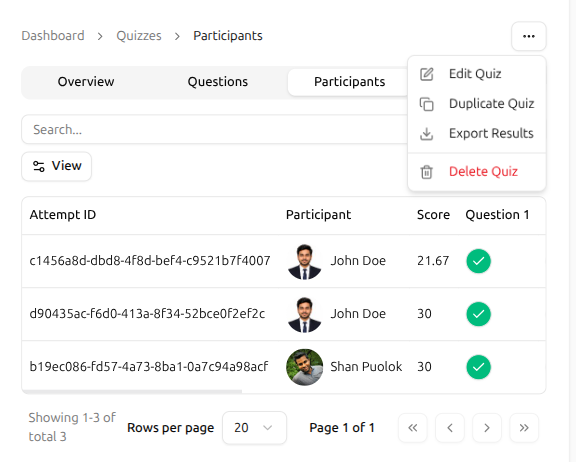The width and height of the screenshot is (576, 462).
Task: Open the Rows per page dropdown
Action: point(254,428)
